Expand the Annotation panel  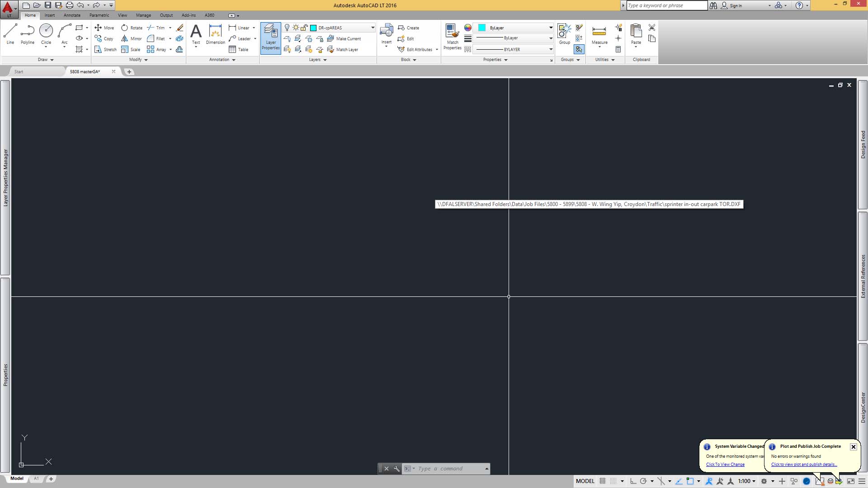tap(222, 60)
